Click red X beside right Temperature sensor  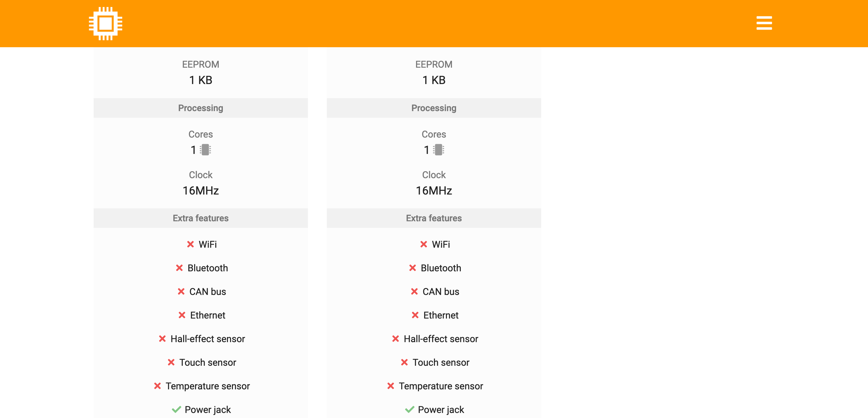391,386
